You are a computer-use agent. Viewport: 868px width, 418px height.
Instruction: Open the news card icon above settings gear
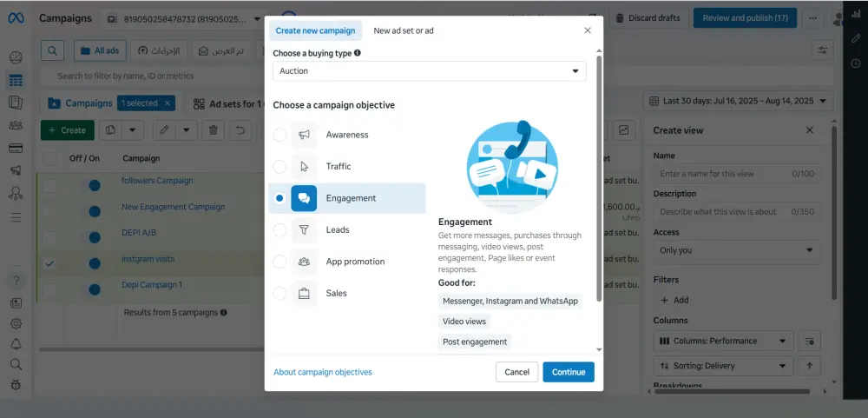click(x=16, y=303)
